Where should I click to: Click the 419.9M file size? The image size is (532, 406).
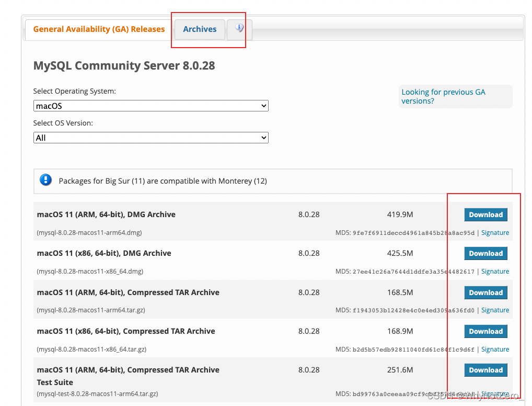[400, 215]
